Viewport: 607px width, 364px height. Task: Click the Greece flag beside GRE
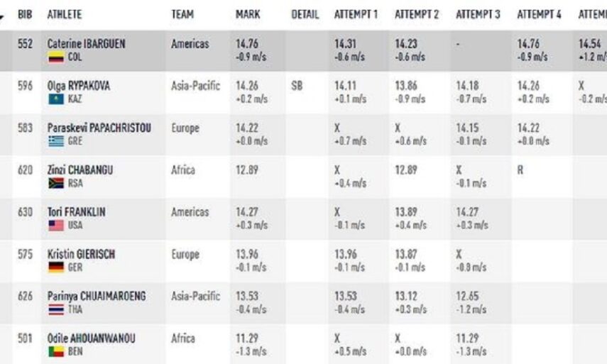coord(56,141)
